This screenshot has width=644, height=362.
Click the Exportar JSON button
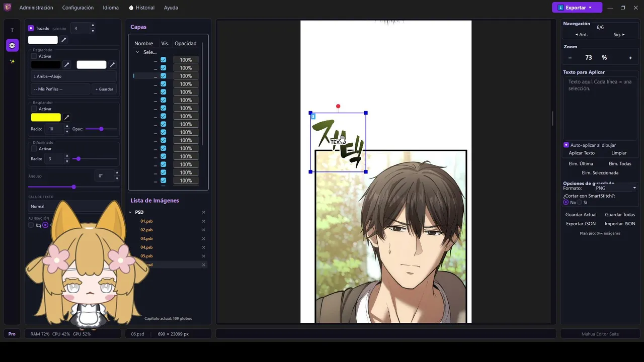[x=581, y=224]
